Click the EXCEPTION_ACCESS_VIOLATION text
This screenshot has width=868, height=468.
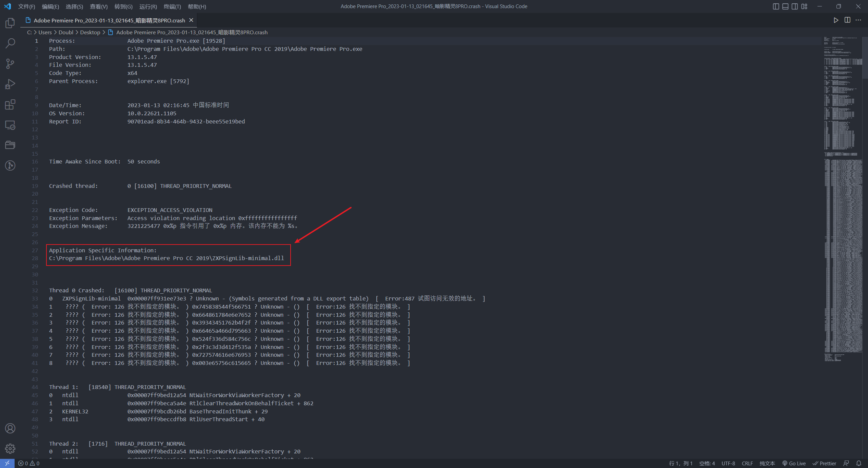pyautogui.click(x=170, y=210)
